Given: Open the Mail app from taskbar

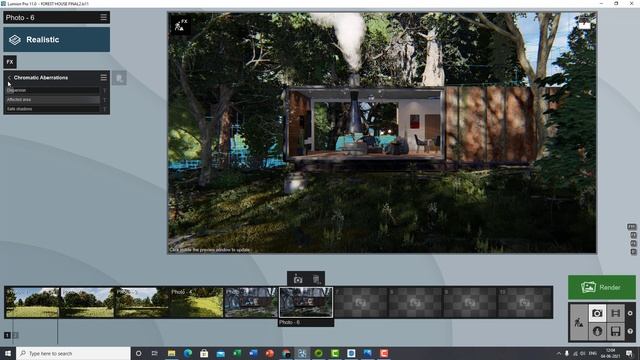Looking at the screenshot, I should tap(220, 353).
